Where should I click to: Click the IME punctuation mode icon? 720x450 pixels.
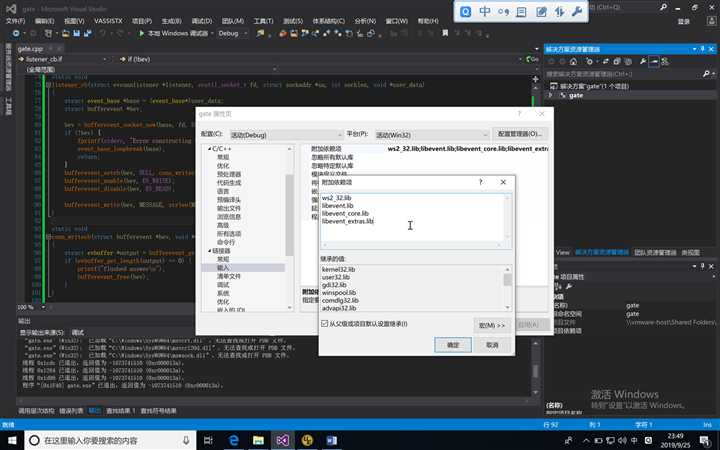(x=503, y=11)
